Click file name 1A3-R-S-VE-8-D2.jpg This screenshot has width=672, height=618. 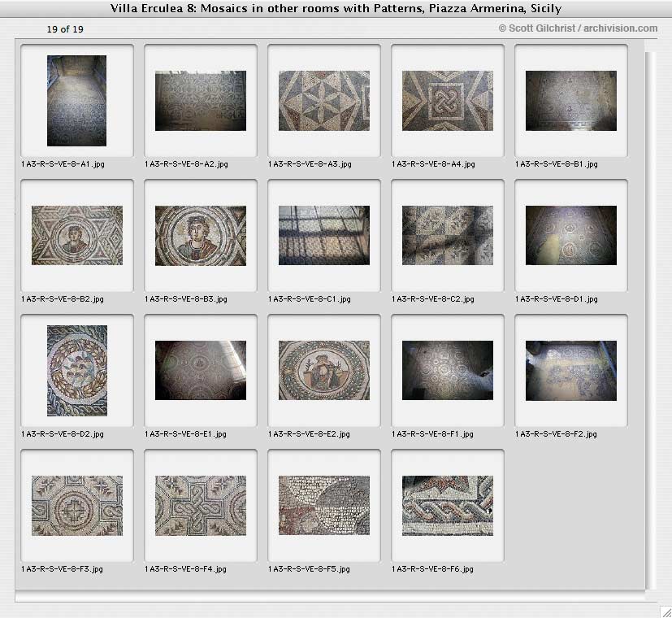[62, 434]
